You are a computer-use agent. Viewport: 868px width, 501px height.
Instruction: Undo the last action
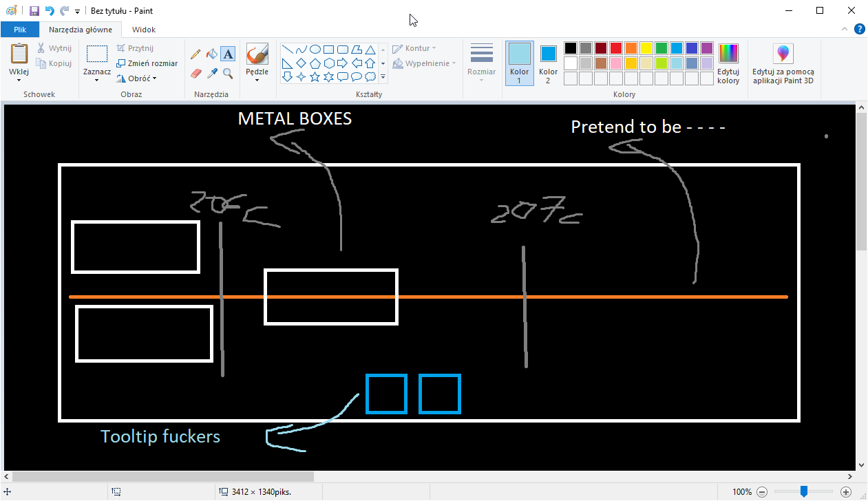(50, 11)
